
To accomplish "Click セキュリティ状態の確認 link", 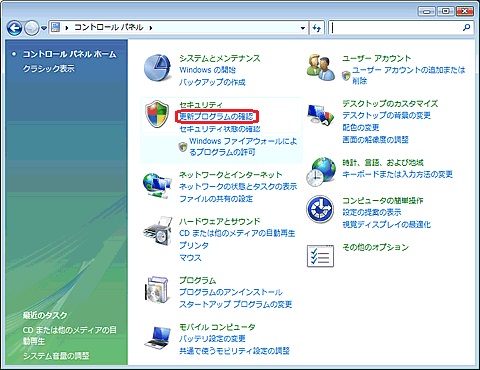I will click(x=220, y=129).
